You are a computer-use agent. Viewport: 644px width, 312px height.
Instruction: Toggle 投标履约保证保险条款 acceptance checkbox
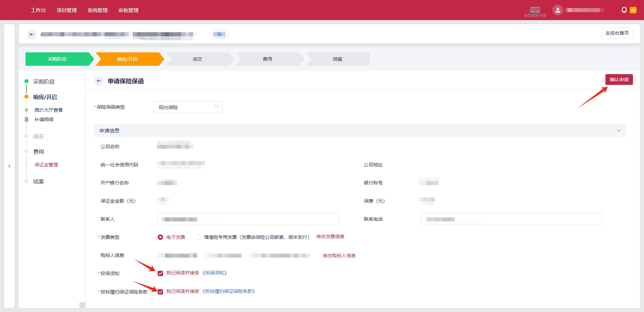(160, 292)
